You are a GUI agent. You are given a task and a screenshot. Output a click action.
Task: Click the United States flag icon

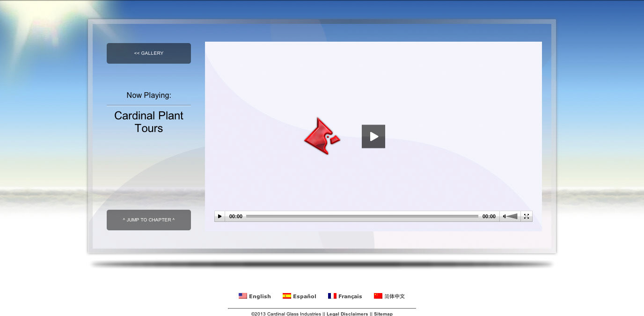(x=242, y=296)
